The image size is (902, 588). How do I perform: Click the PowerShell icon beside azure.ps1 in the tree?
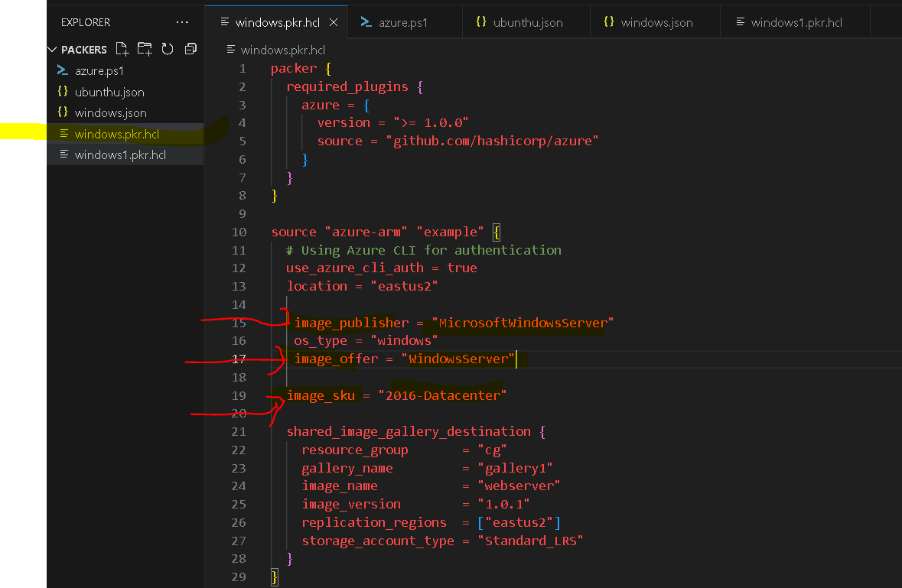point(63,70)
